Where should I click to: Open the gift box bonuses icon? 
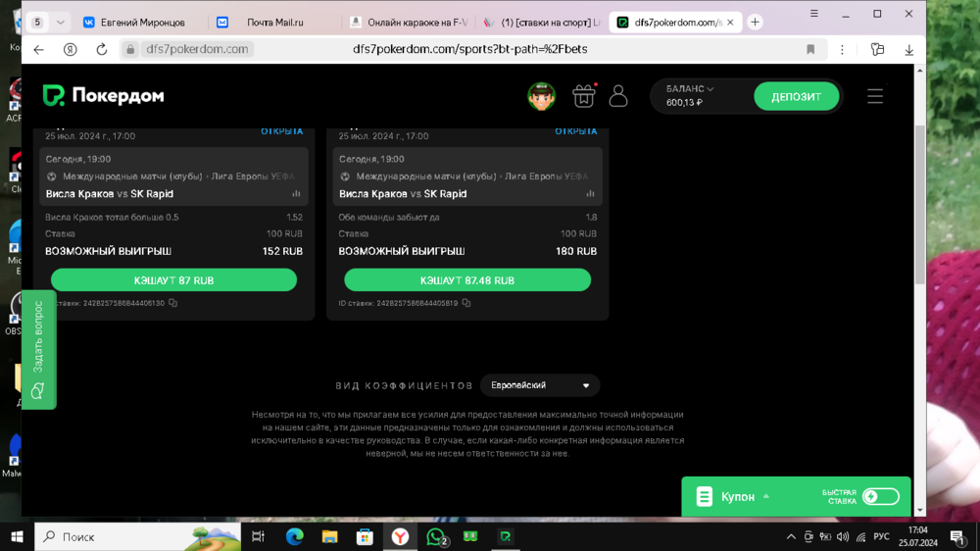[x=583, y=95]
